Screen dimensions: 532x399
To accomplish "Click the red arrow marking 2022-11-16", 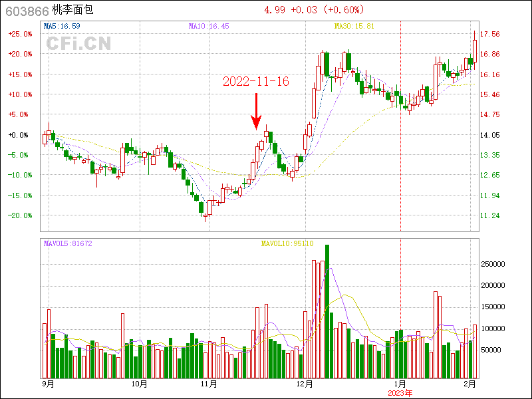I will [x=256, y=112].
